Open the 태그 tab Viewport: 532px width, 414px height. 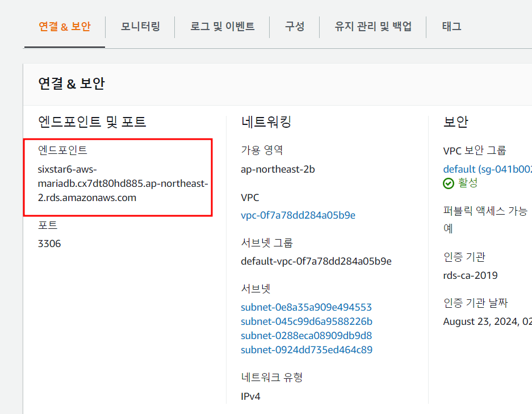pyautogui.click(x=451, y=27)
